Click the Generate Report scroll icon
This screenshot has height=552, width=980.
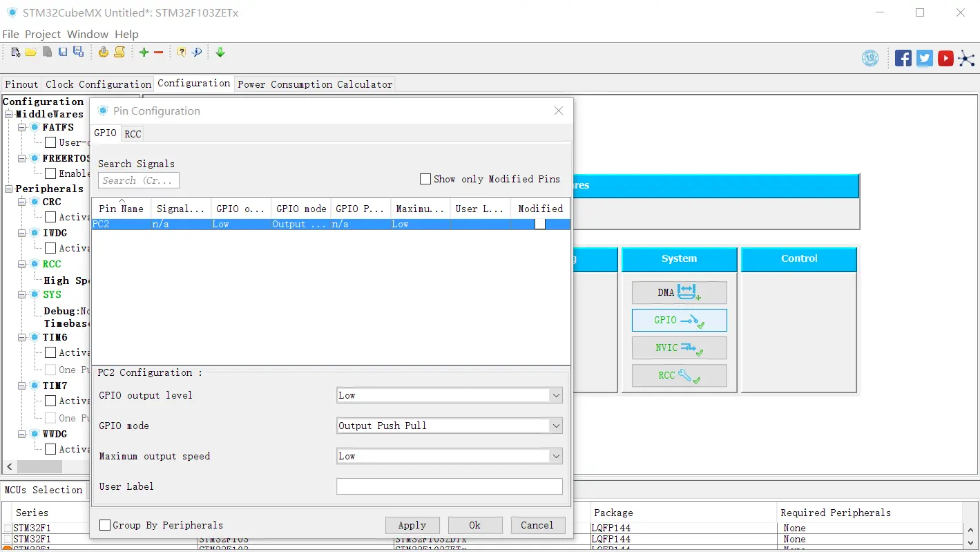(119, 52)
